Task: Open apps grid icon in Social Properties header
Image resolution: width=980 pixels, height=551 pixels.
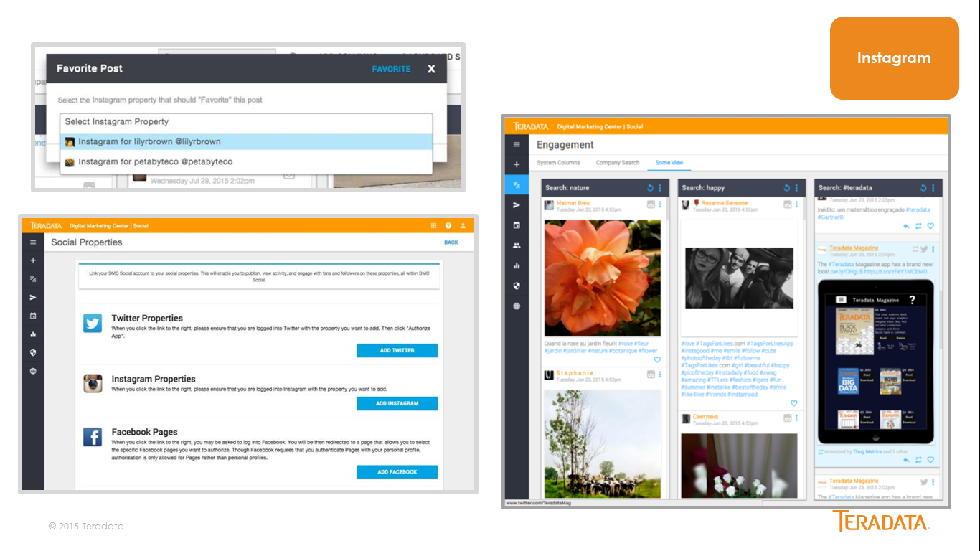Action: 433,225
